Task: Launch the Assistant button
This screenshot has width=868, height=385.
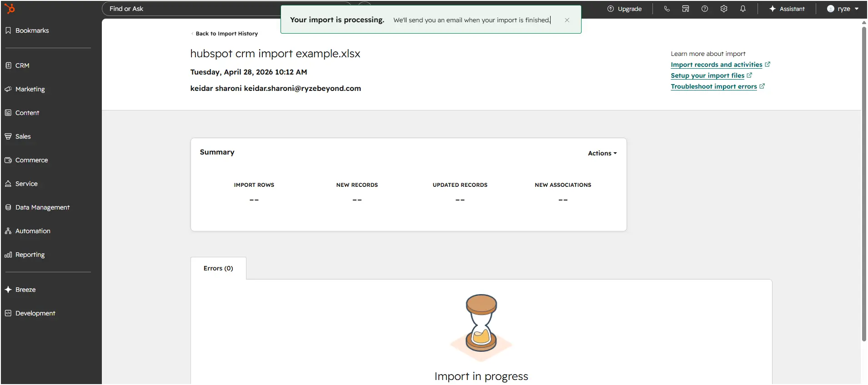Action: pos(787,9)
